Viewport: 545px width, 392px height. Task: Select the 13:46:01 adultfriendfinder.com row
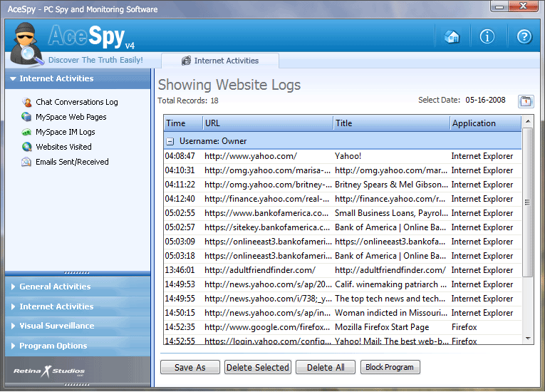coord(343,270)
